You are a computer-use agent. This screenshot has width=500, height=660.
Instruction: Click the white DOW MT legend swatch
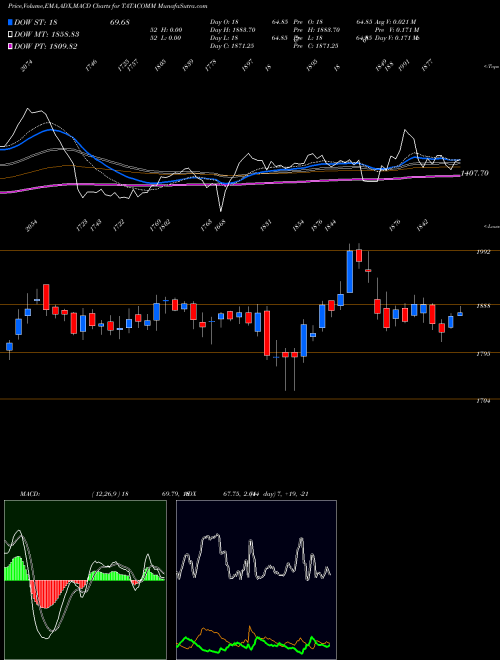tap(10, 35)
